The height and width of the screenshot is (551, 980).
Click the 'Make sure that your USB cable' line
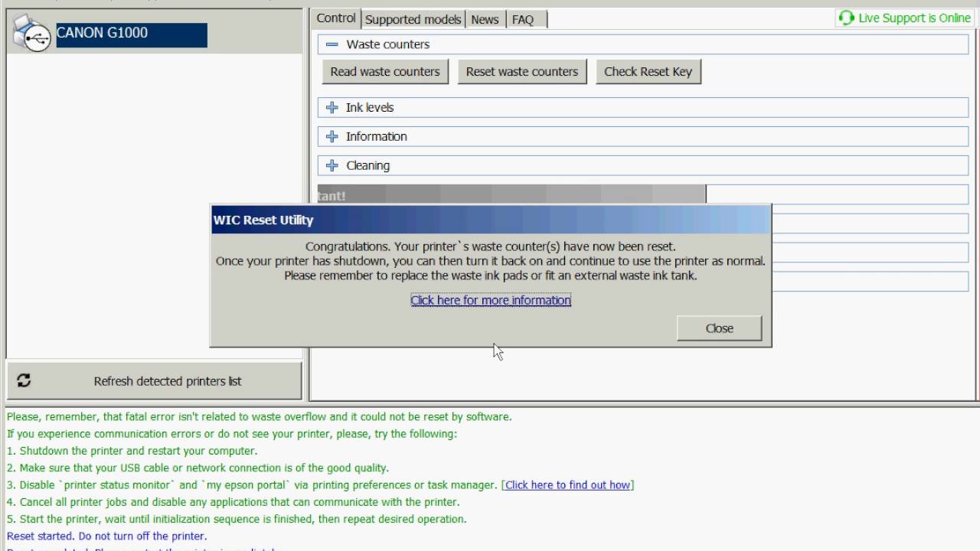[x=198, y=468]
